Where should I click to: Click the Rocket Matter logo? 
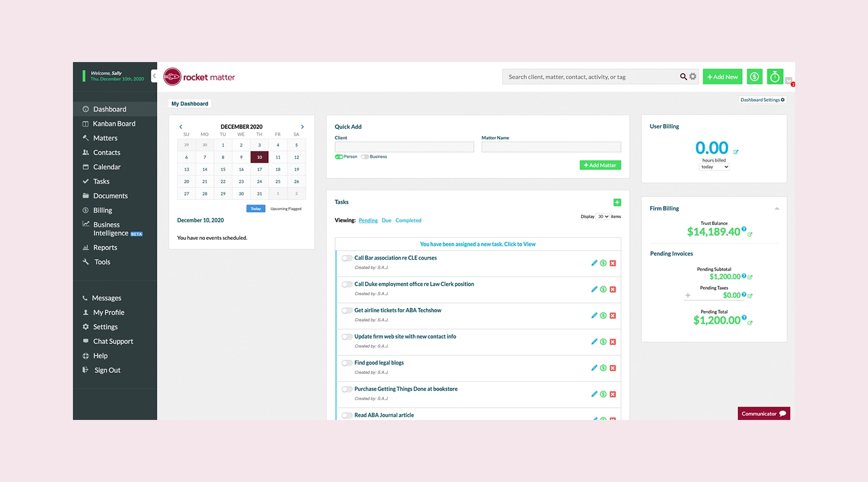tap(200, 77)
